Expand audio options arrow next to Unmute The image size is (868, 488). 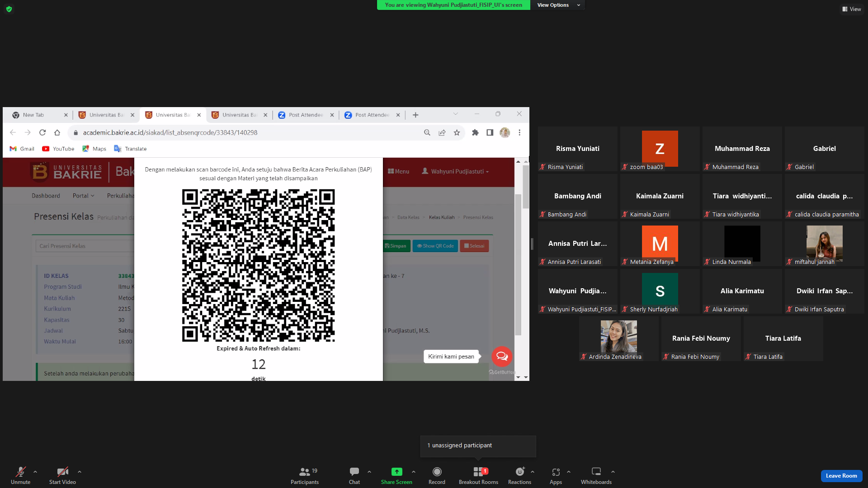(35, 472)
